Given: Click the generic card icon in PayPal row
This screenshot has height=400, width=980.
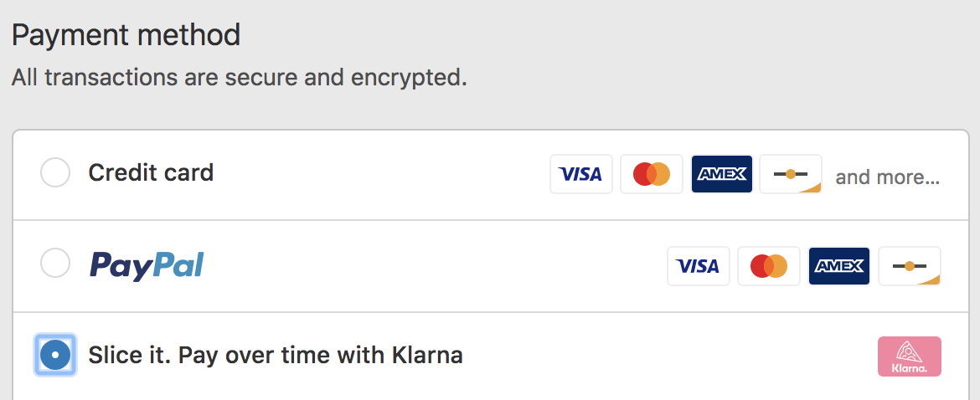Looking at the screenshot, I should click(910, 266).
